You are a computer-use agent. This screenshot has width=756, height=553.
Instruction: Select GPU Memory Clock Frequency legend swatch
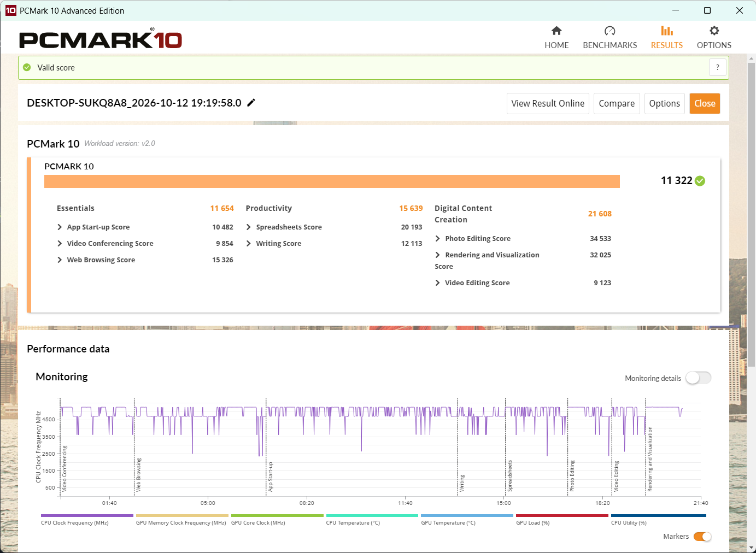(x=182, y=515)
